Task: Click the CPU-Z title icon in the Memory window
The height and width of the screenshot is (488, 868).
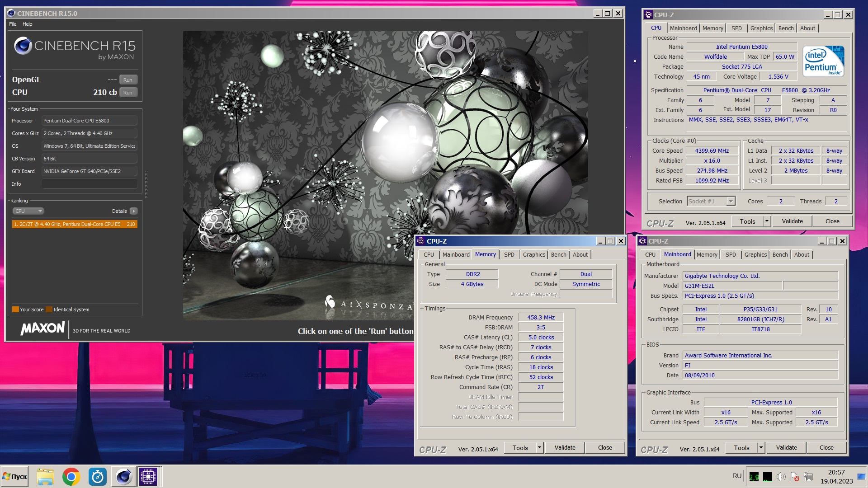Action: pyautogui.click(x=421, y=241)
